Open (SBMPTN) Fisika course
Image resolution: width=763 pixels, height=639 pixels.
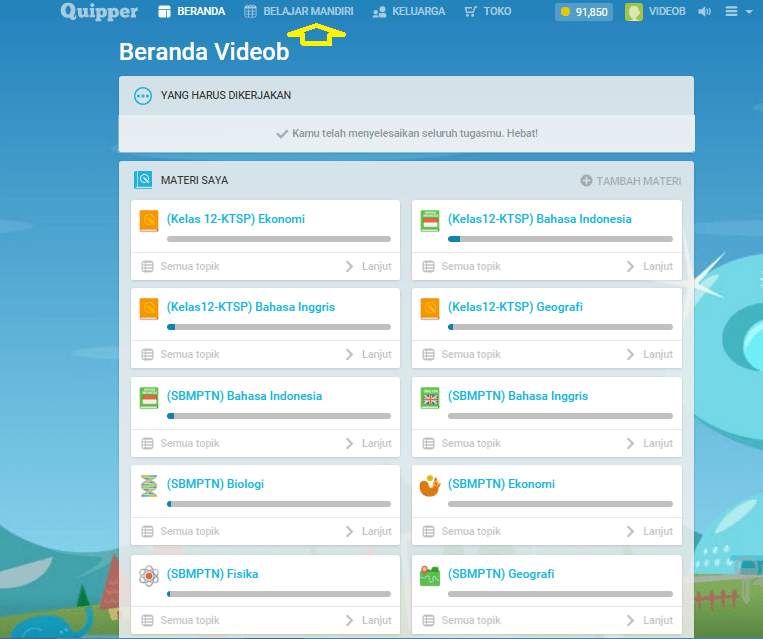point(212,574)
